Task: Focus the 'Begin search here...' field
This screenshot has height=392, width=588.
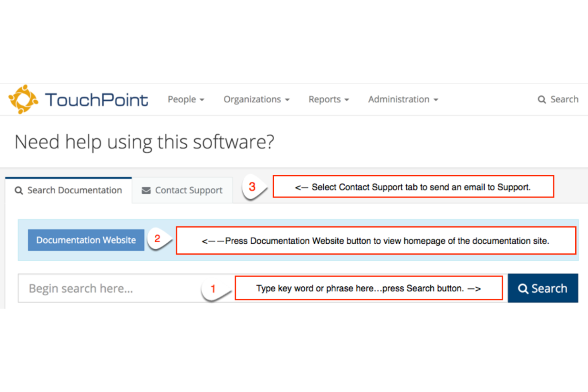Action: click(263, 288)
